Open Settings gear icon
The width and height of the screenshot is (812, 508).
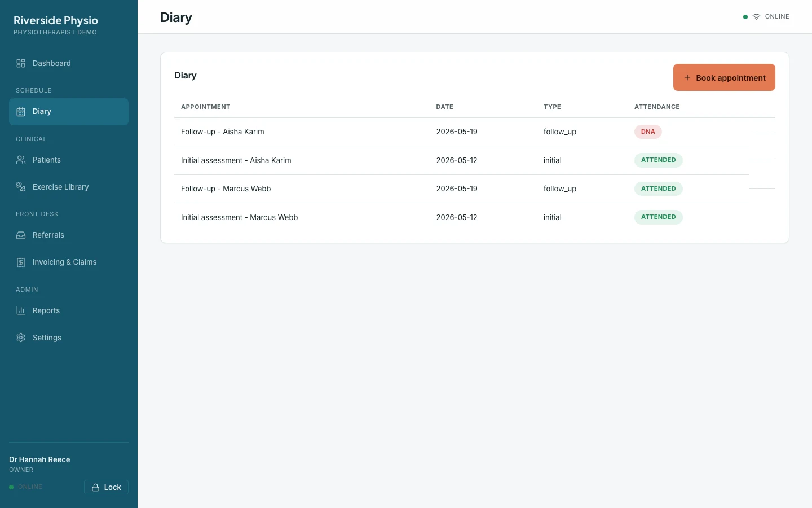21,338
